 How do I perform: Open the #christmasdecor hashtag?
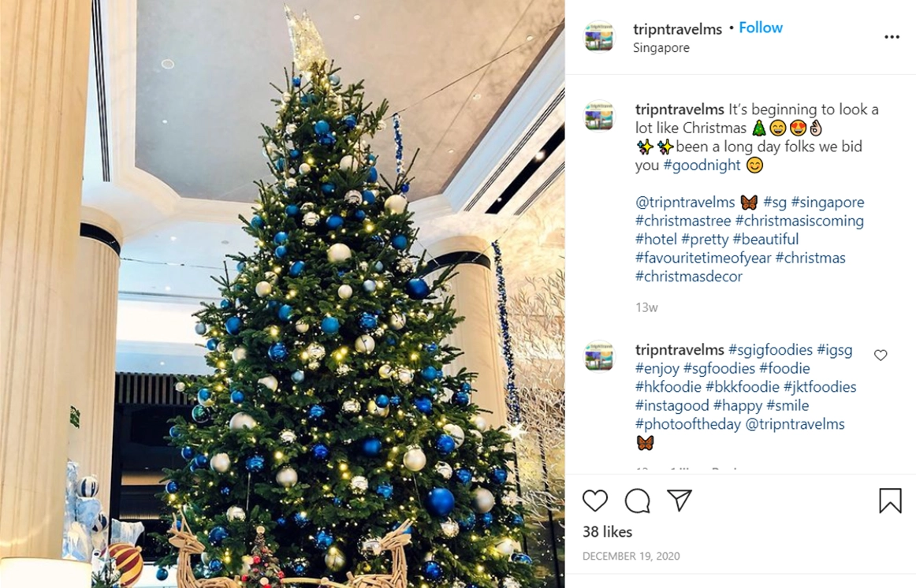click(x=689, y=276)
